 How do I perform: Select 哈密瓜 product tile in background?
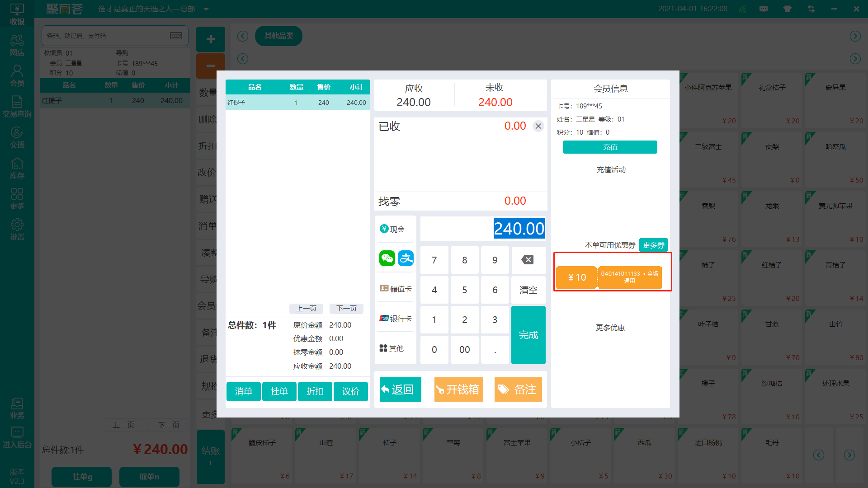(x=835, y=159)
